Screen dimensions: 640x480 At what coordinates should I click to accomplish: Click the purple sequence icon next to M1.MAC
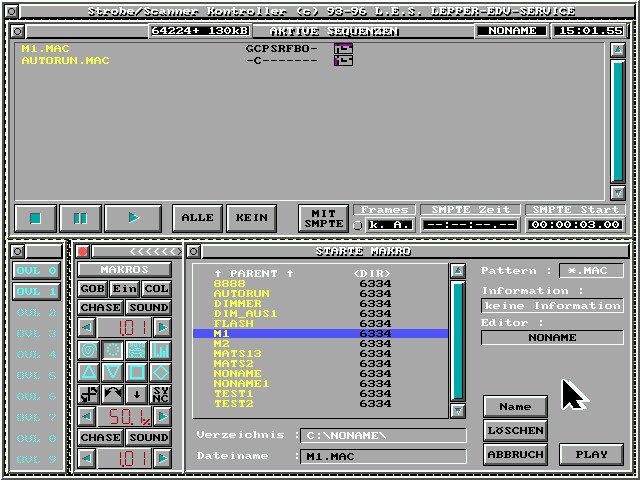(x=343, y=49)
